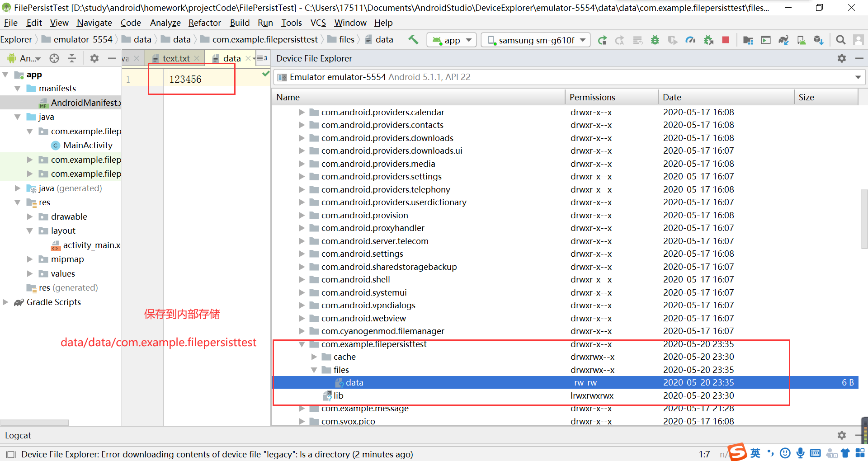Screen dimensions: 868x461
Task: Hide the project panel with minus icon
Action: click(112, 58)
